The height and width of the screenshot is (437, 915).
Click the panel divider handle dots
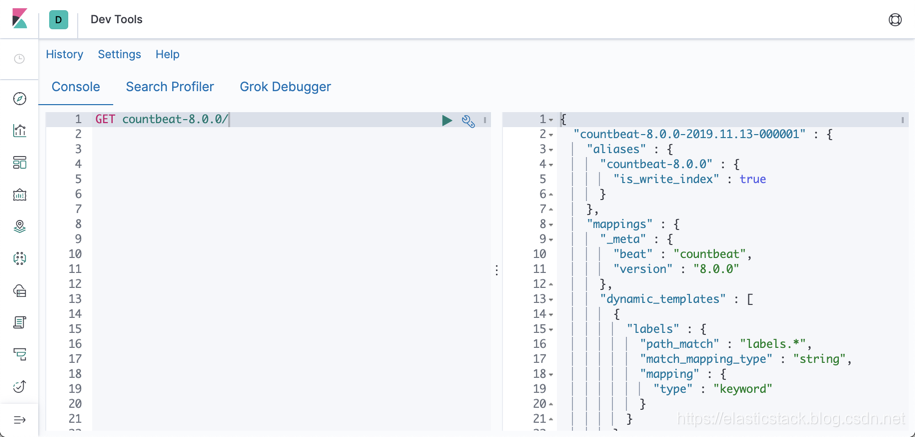[497, 270]
